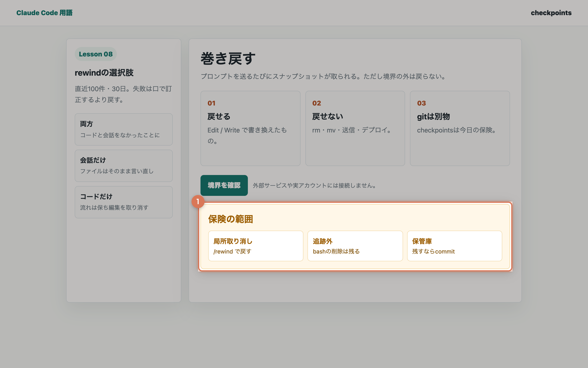
Task: Click the 巻き戻す heading
Action: pos(228,59)
